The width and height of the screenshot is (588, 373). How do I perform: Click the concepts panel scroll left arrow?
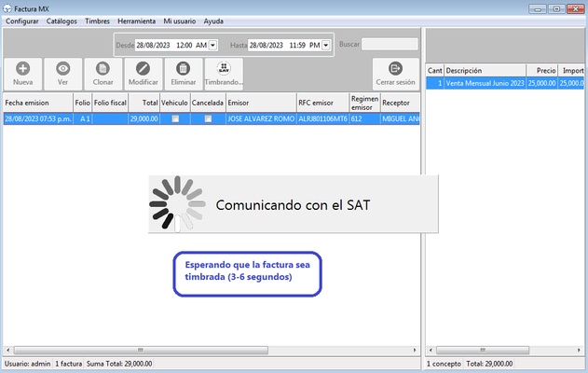[431, 350]
